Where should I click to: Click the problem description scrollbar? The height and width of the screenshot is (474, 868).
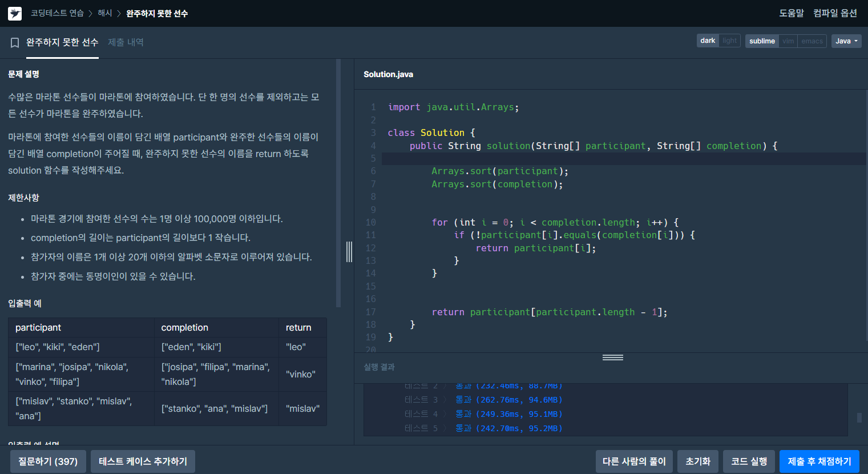pyautogui.click(x=338, y=183)
